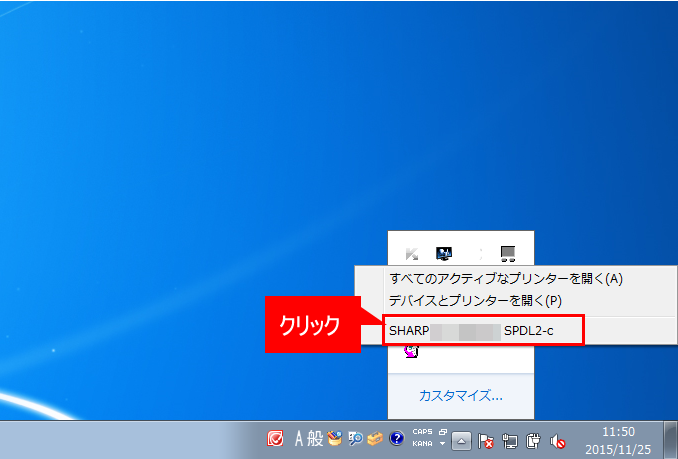Unmute using the volume speaker icon
The image size is (678, 459).
558,439
